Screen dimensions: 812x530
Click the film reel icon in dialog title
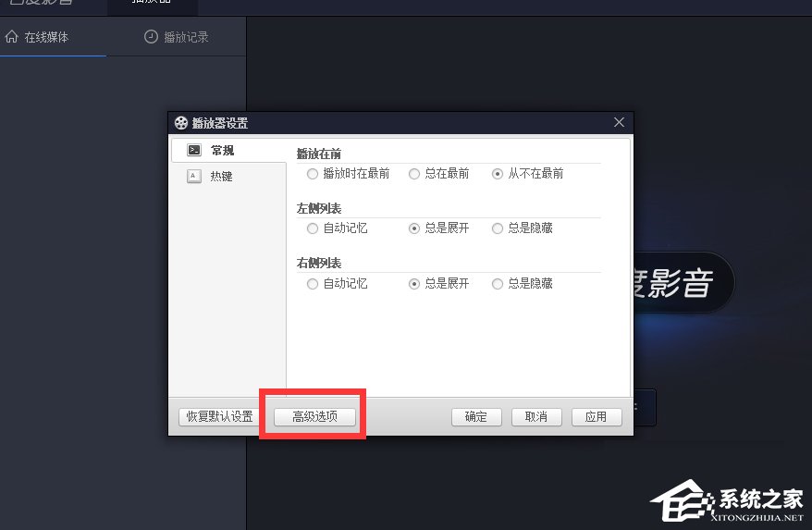(x=180, y=123)
